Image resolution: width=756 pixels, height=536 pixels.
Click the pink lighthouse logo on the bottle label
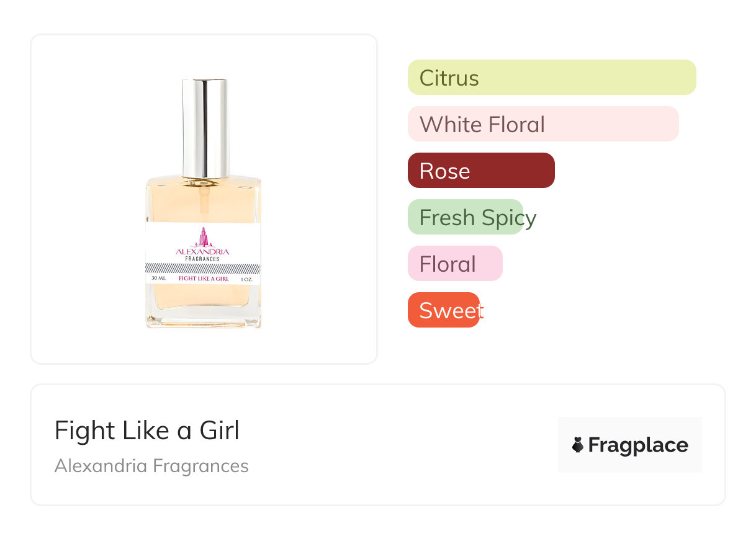[203, 237]
